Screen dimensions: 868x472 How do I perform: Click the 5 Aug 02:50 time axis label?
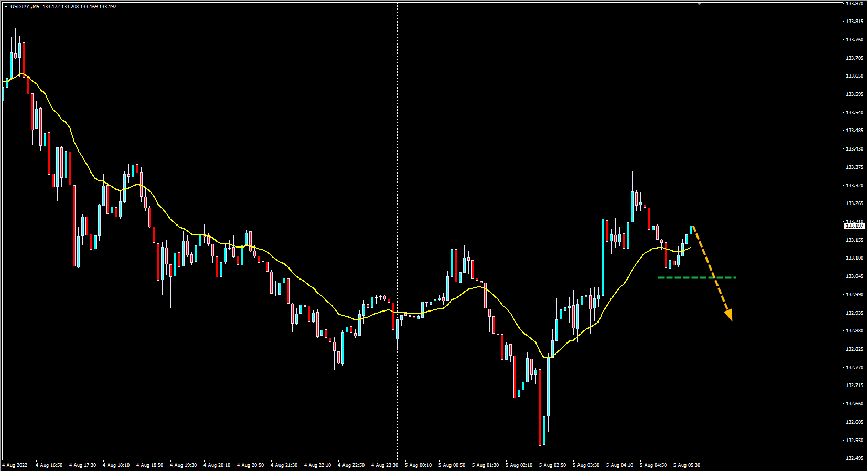click(x=552, y=465)
